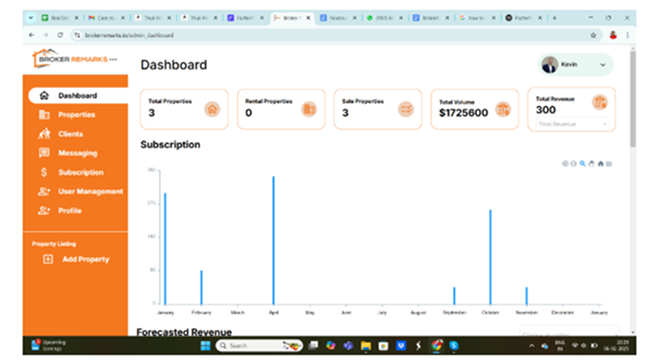
Task: Click the chart reset home icon
Action: pyautogui.click(x=600, y=164)
